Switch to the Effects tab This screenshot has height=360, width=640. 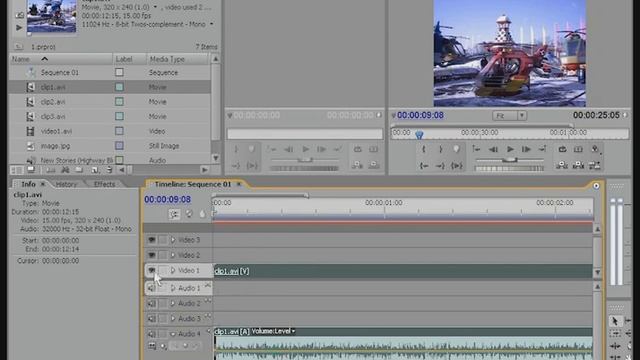(x=104, y=184)
